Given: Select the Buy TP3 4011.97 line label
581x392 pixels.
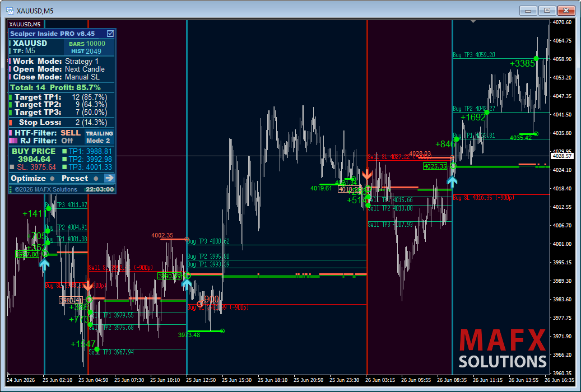Looking at the screenshot, I should [66, 204].
